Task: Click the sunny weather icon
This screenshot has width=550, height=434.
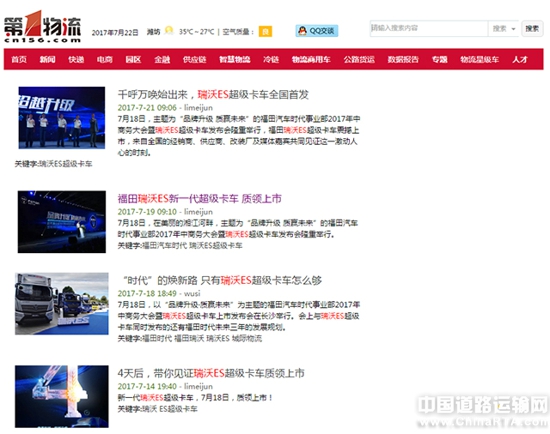Action: (169, 31)
